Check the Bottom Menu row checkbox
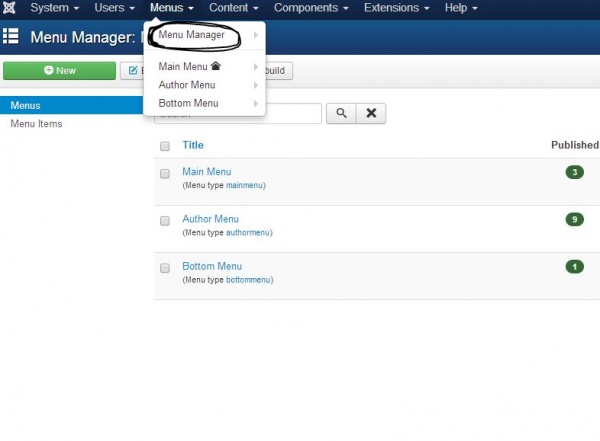This screenshot has width=600, height=441. tap(165, 268)
